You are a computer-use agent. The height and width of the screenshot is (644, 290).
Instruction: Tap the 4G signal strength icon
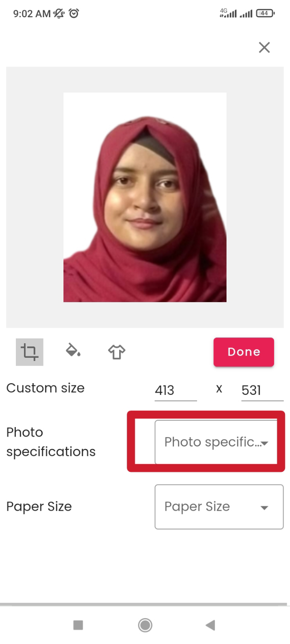click(x=228, y=14)
